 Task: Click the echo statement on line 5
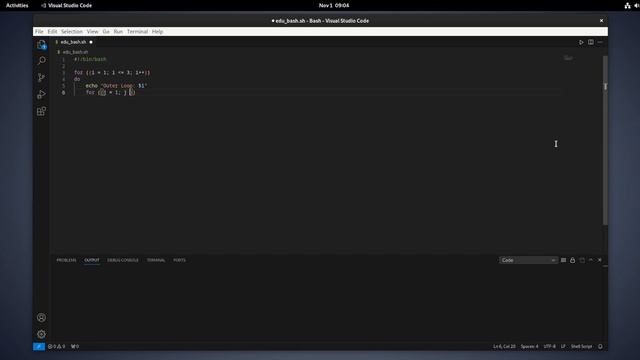click(x=116, y=86)
